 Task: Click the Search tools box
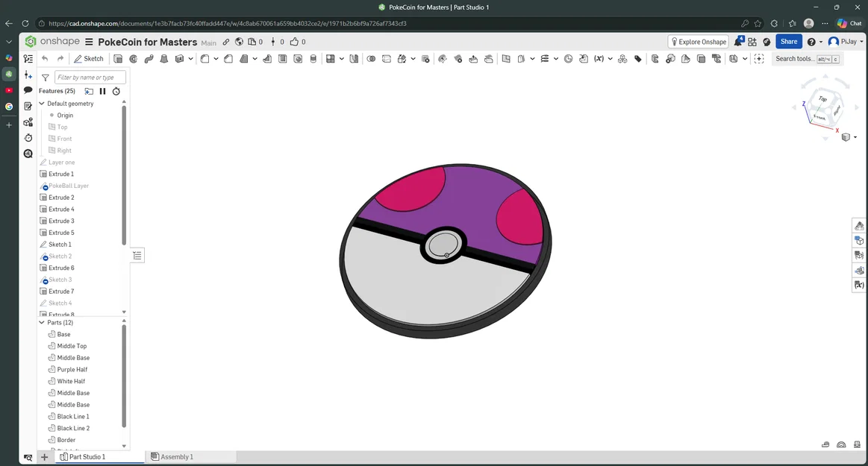[807, 59]
